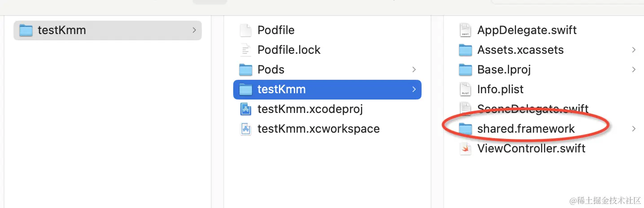644x208 pixels.
Task: Click the testKmm.xcworkspace workspace icon
Action: click(x=245, y=129)
